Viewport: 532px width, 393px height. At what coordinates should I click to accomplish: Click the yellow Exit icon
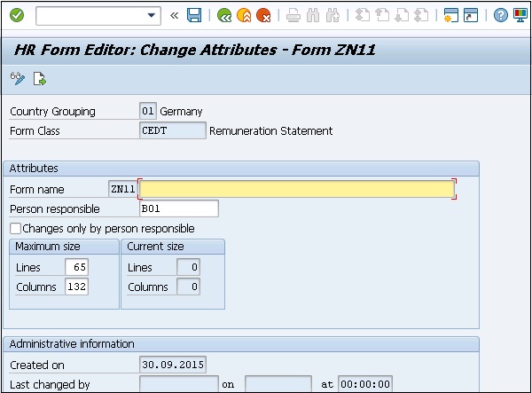coord(244,15)
